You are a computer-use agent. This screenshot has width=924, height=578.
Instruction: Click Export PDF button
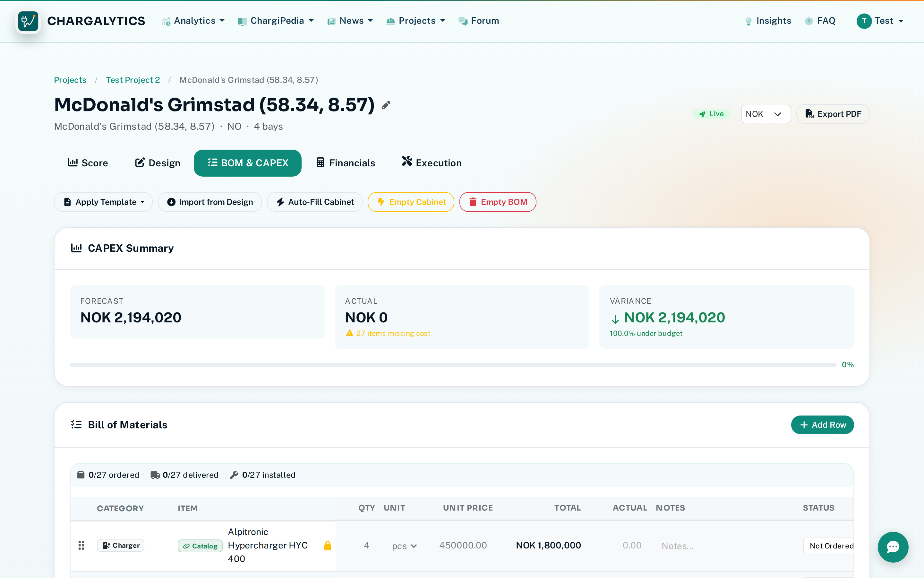(833, 114)
